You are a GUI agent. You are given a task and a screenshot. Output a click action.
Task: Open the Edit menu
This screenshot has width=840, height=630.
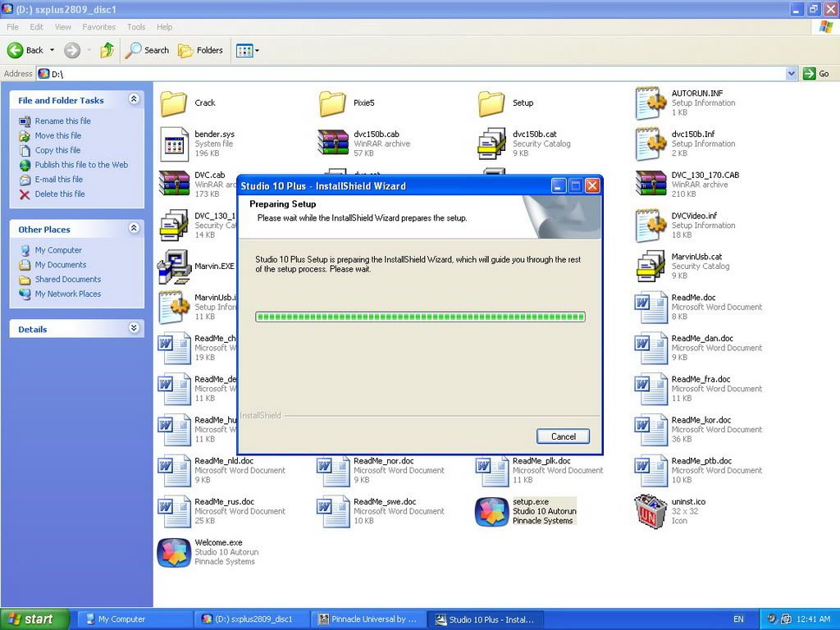coord(36,27)
